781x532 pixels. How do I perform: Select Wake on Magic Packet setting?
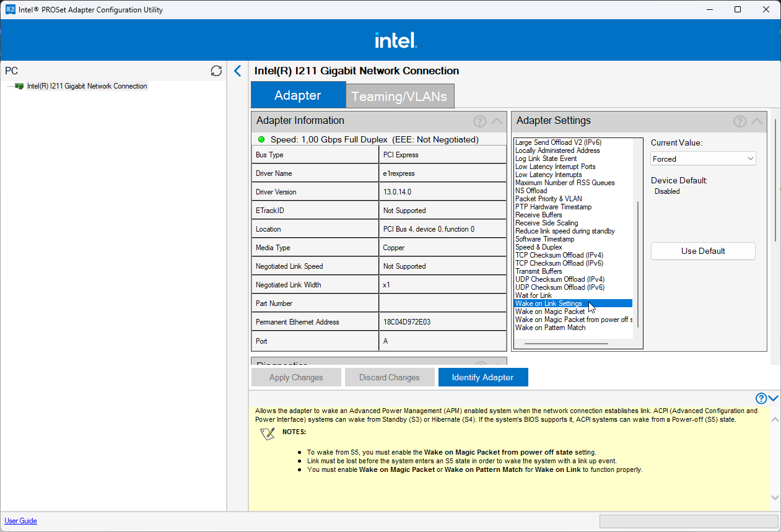coord(550,312)
